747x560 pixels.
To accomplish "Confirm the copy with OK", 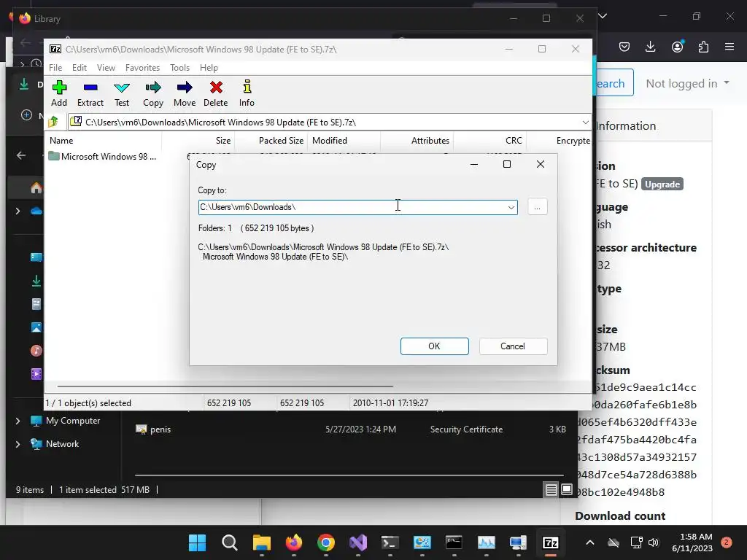I will click(x=434, y=346).
